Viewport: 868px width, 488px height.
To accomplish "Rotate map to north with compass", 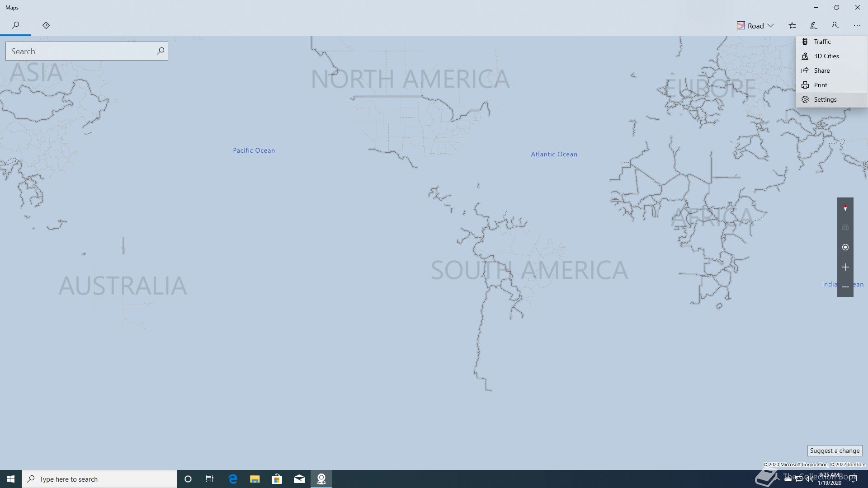I will (x=845, y=208).
